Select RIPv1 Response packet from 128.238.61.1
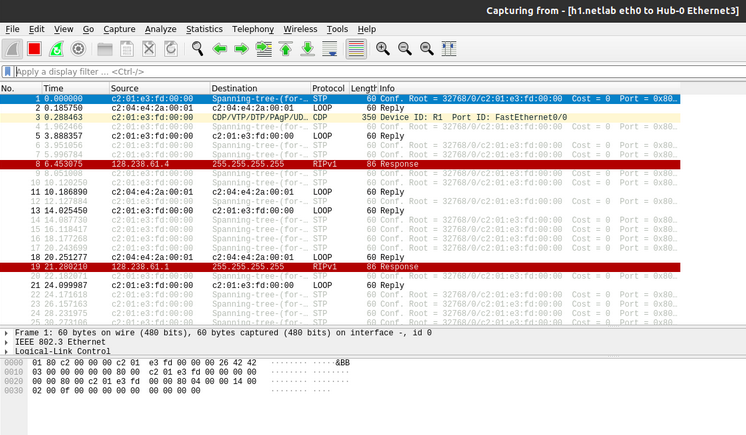This screenshot has width=746, height=435. pos(340,267)
